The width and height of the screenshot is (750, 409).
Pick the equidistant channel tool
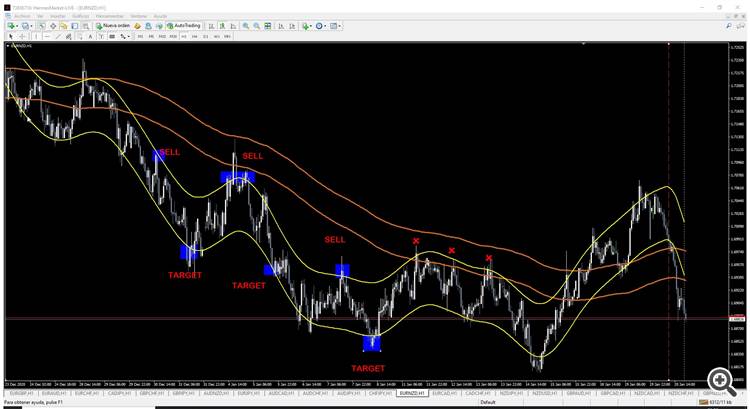coord(68,36)
